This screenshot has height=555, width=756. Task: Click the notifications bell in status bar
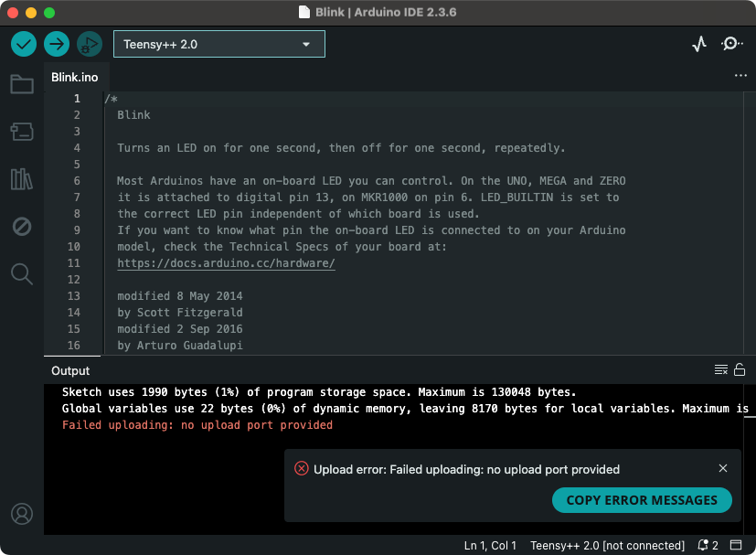pos(708,546)
